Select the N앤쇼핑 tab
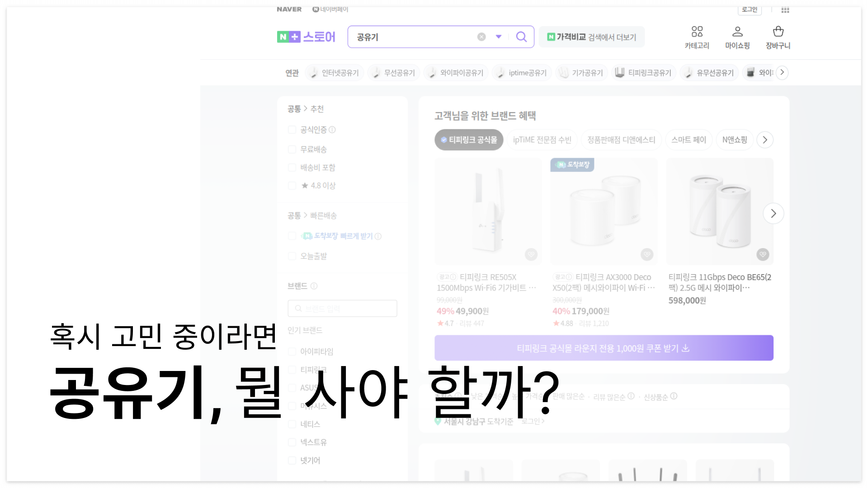 [x=735, y=140]
